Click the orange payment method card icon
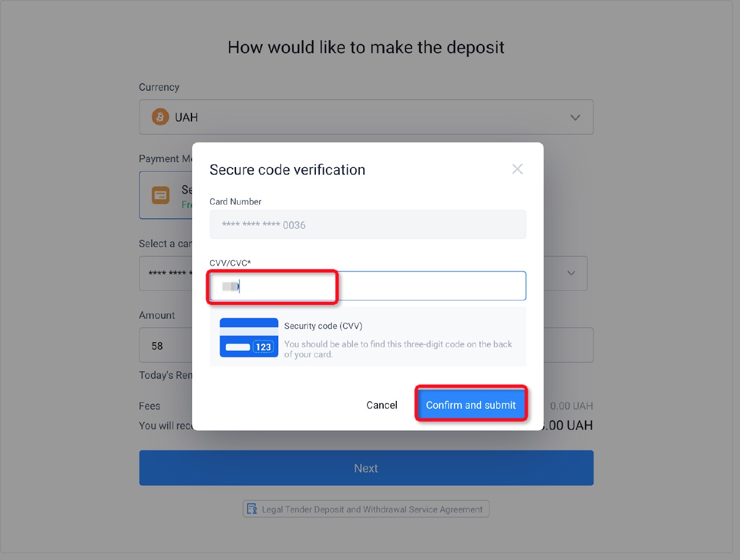This screenshot has height=560, width=740. 161,196
